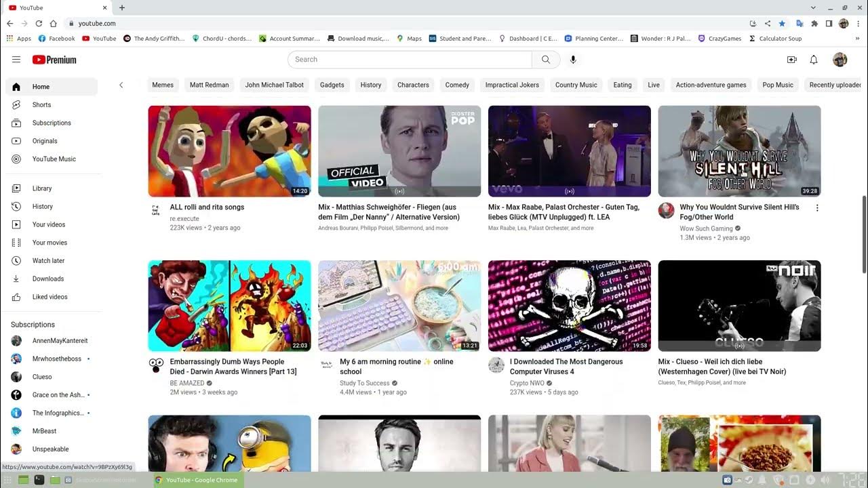Open the notifications bell
Screen dimensions: 868x488
coord(814,60)
